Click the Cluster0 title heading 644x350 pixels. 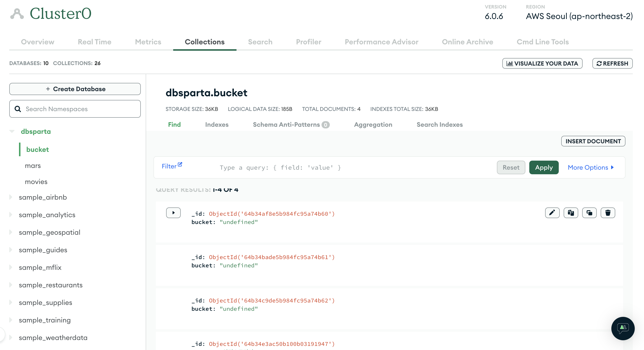pyautogui.click(x=60, y=13)
